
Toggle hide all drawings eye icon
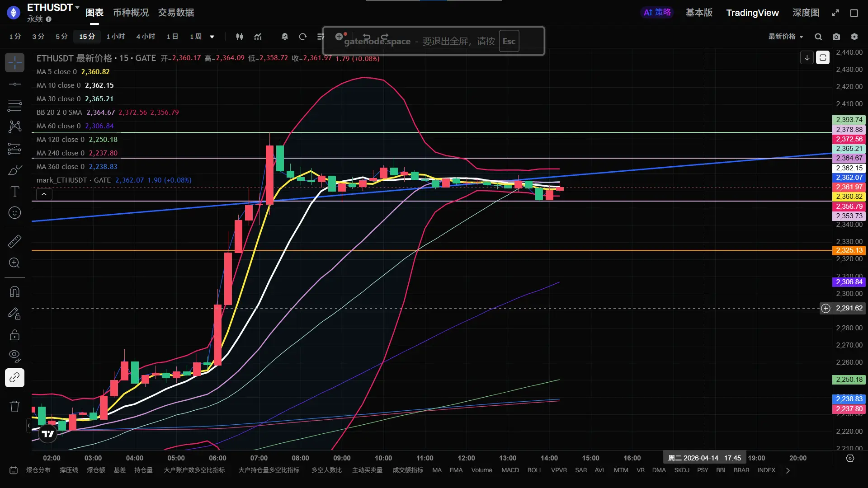tap(14, 356)
